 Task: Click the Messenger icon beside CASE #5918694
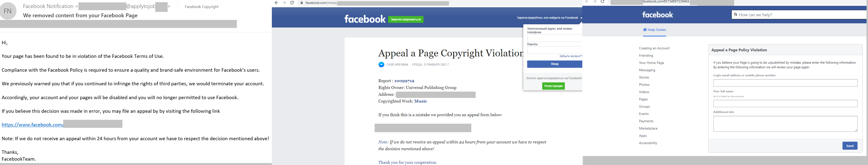pyautogui.click(x=381, y=65)
